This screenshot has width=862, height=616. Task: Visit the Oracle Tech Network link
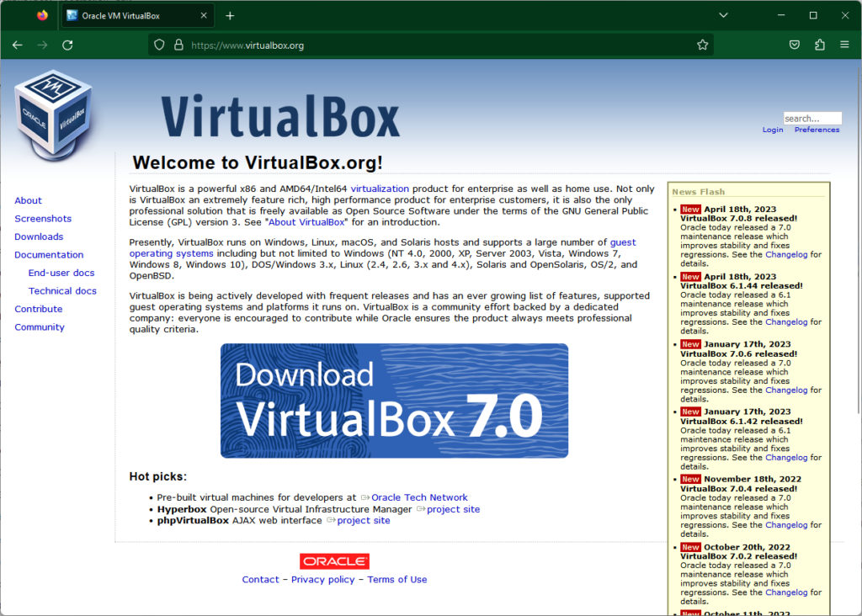click(419, 498)
